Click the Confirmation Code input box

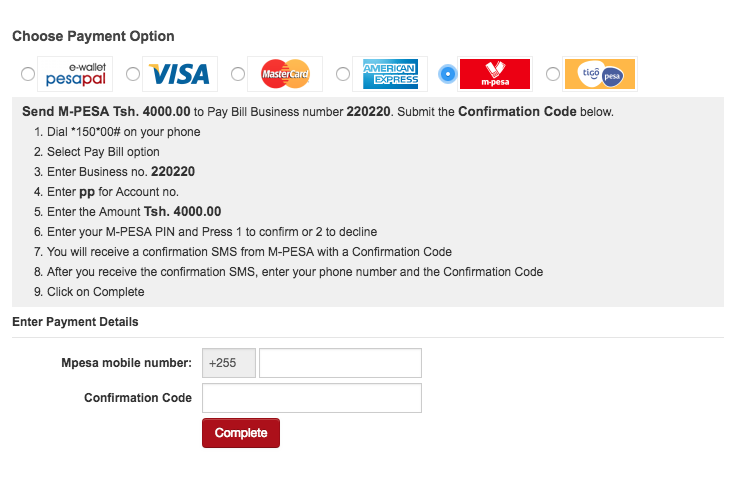311,398
